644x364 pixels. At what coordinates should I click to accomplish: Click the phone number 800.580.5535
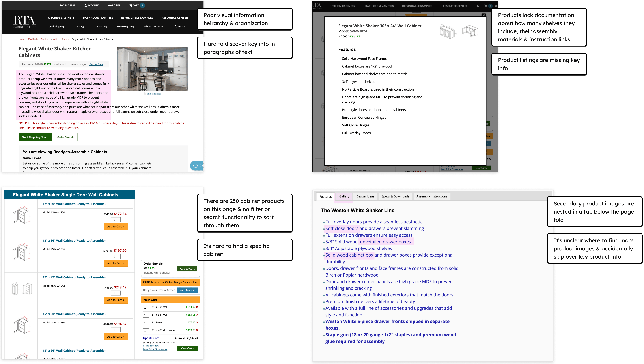tap(68, 5)
